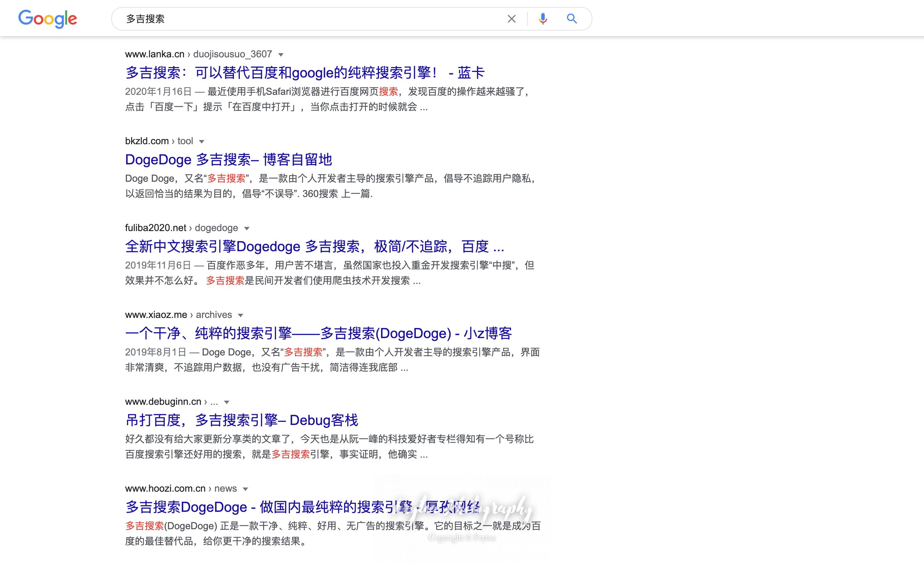Viewport: 924px width, 565px height.
Task: Expand dropdown arrow next to bkzld.com tool
Action: [202, 142]
